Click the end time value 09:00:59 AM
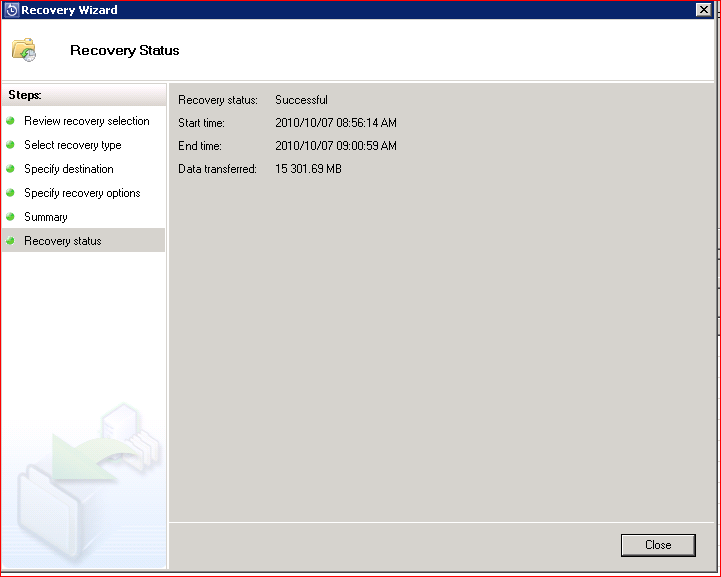The image size is (721, 577). coord(335,146)
